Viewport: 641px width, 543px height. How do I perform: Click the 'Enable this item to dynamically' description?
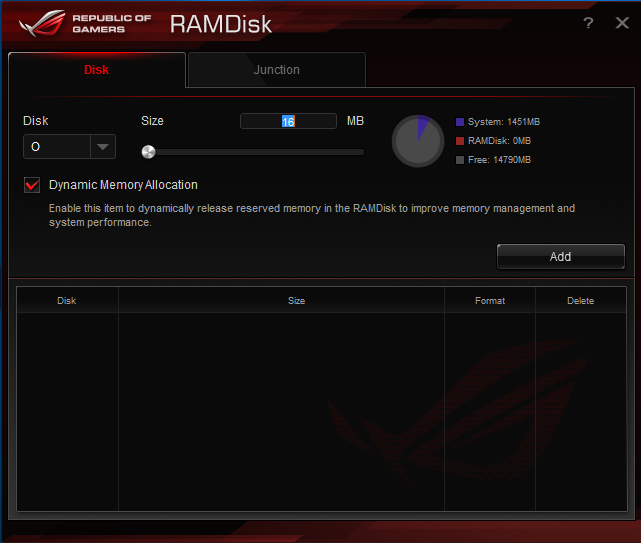312,215
